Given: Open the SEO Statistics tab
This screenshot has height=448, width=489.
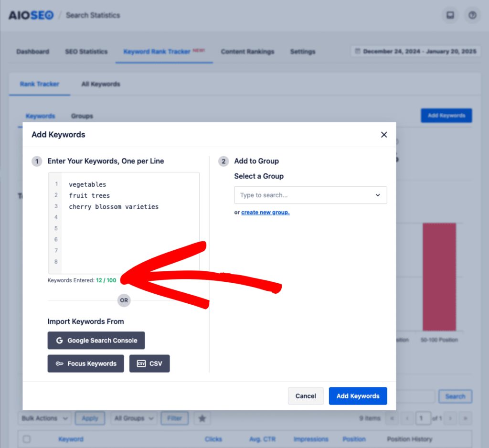Looking at the screenshot, I should (x=86, y=52).
